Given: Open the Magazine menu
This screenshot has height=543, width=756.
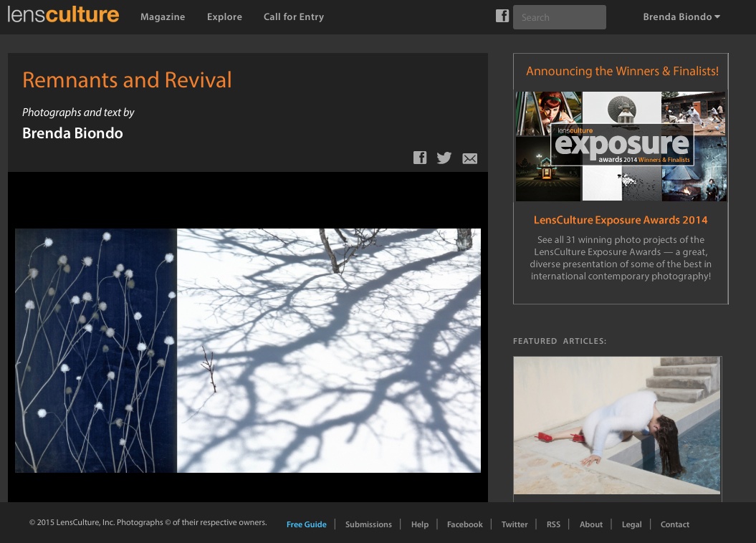Looking at the screenshot, I should (163, 17).
